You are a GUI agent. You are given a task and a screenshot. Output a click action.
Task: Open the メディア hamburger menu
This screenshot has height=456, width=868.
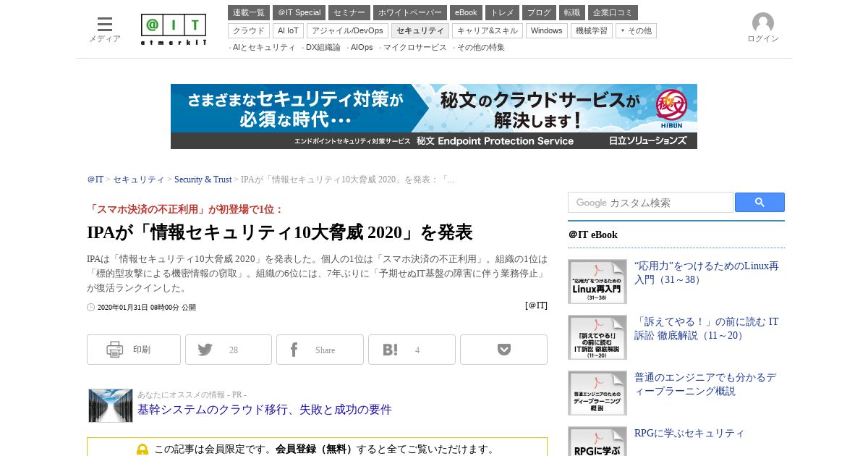105,29
